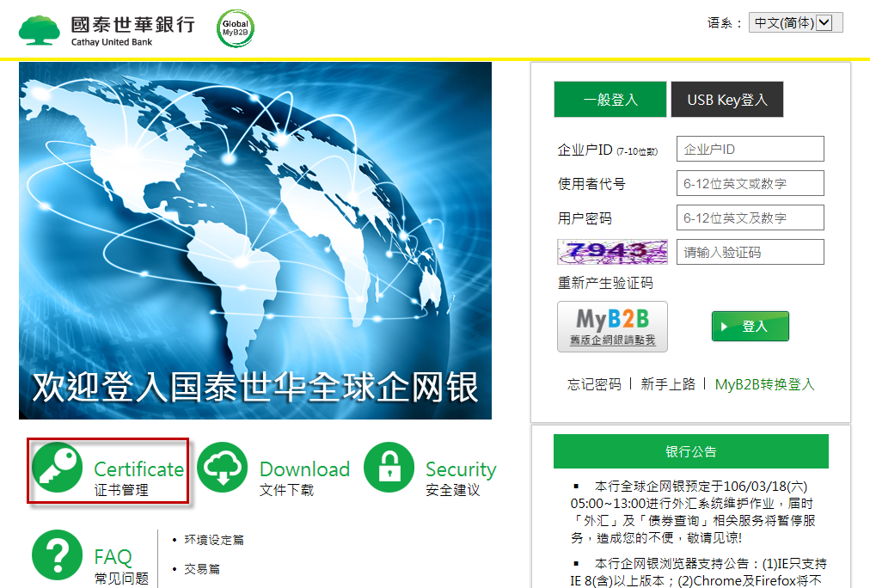The width and height of the screenshot is (870, 588).
Task: Open the 环境设定篇 FAQ link
Action: [x=214, y=540]
